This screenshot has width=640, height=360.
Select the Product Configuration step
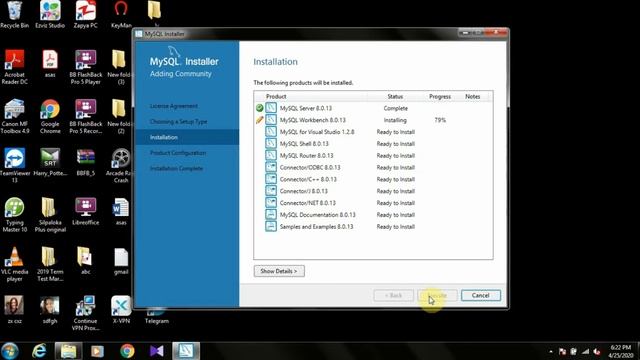[x=178, y=153]
